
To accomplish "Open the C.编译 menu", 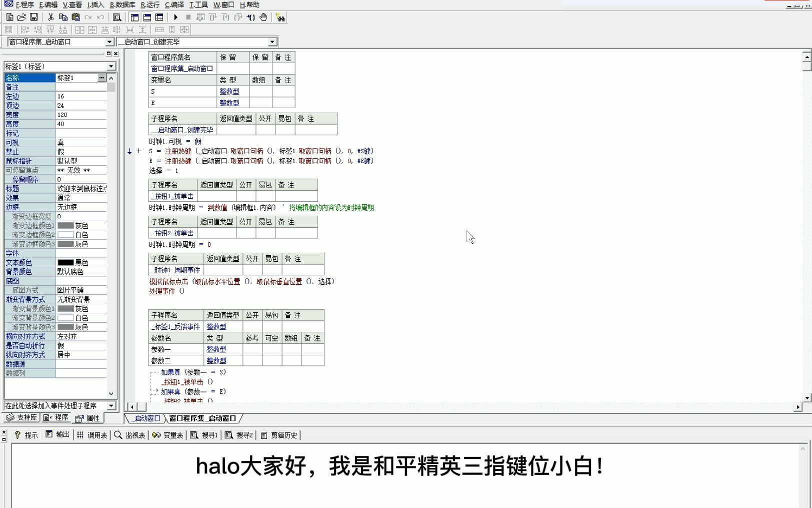I will pos(174,5).
